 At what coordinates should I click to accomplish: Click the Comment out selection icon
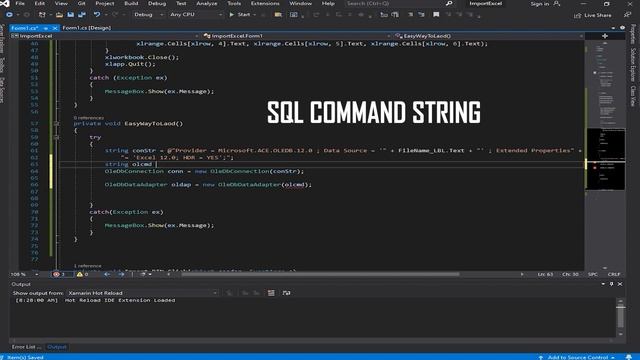click(384, 15)
